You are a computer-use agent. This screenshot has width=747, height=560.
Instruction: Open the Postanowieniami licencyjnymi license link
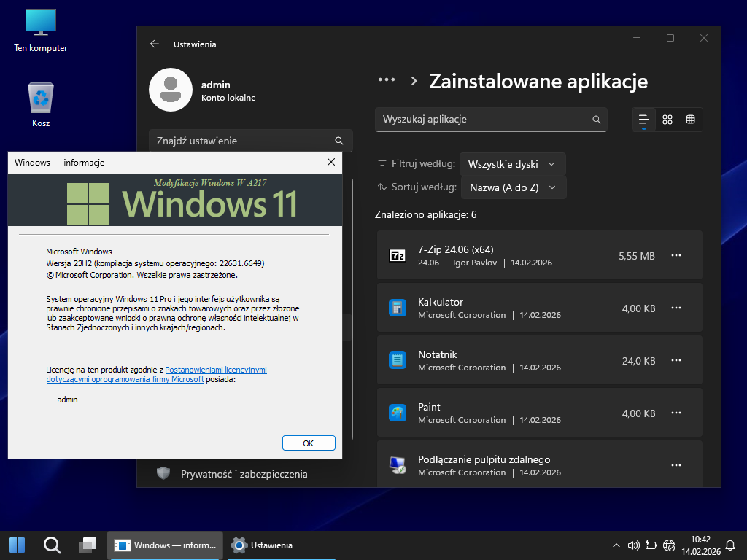tap(215, 370)
